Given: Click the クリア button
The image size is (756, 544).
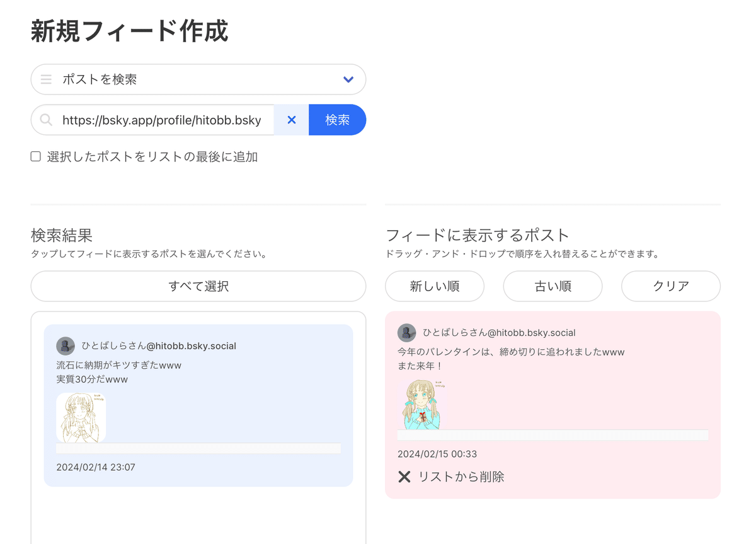Looking at the screenshot, I should 671,286.
